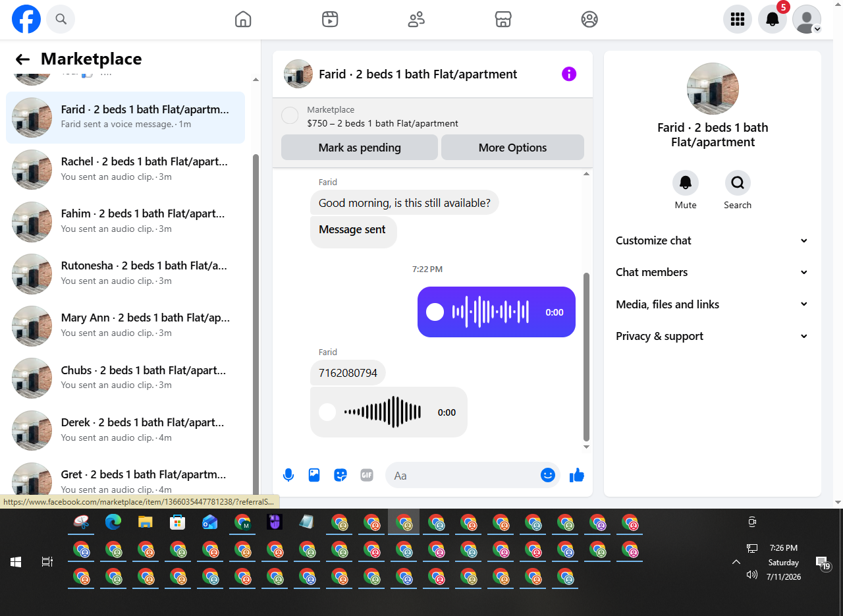
Task: Focus the Aa message input field
Action: click(x=464, y=475)
